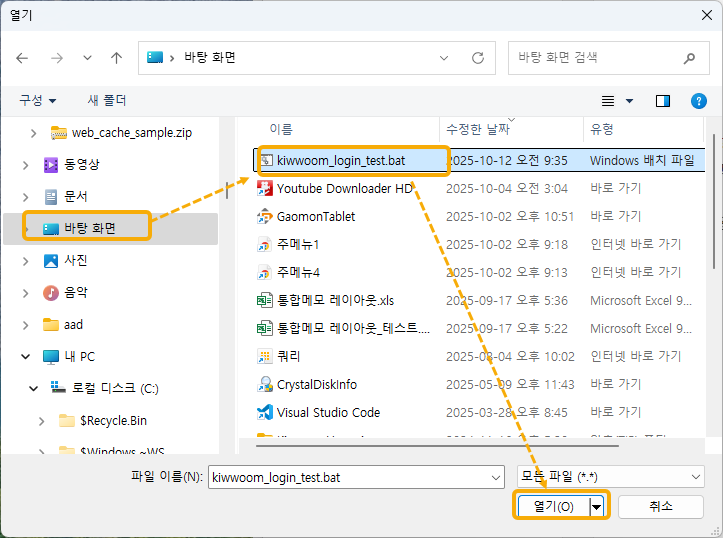
Task: Select the CrystalDiskInfo shortcut
Action: pos(316,384)
